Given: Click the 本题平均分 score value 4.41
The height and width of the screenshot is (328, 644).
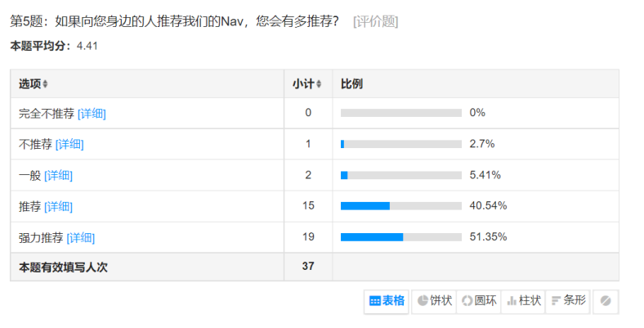Looking at the screenshot, I should (x=87, y=46).
